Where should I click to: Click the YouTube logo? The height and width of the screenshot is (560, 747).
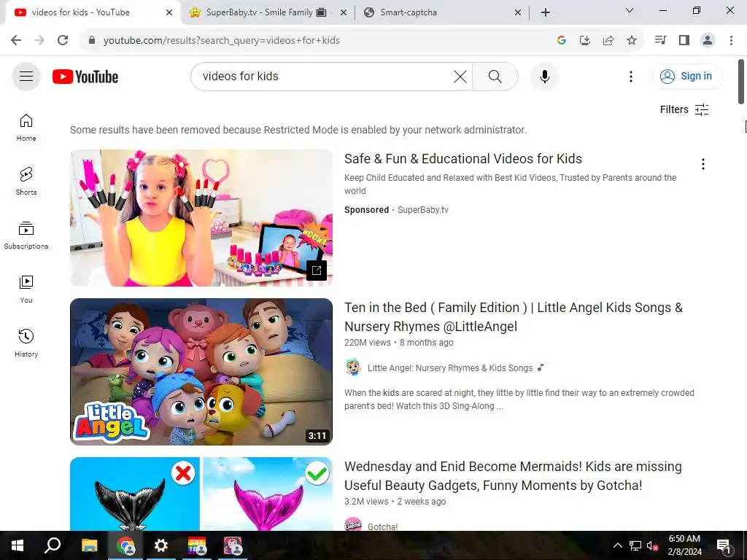coord(85,77)
